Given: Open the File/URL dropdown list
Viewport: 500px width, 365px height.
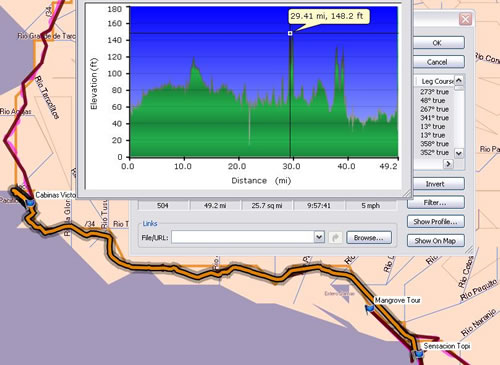Looking at the screenshot, I should click(319, 237).
